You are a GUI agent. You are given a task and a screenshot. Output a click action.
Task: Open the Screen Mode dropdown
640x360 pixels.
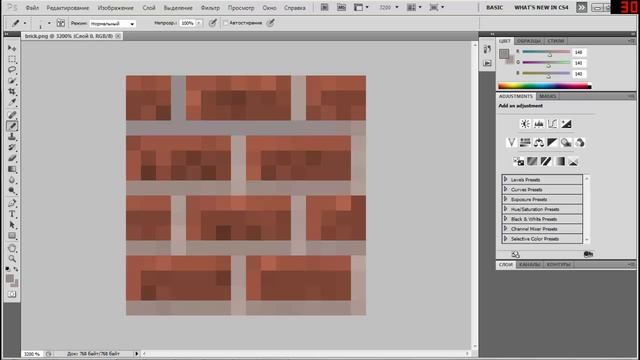point(437,7)
